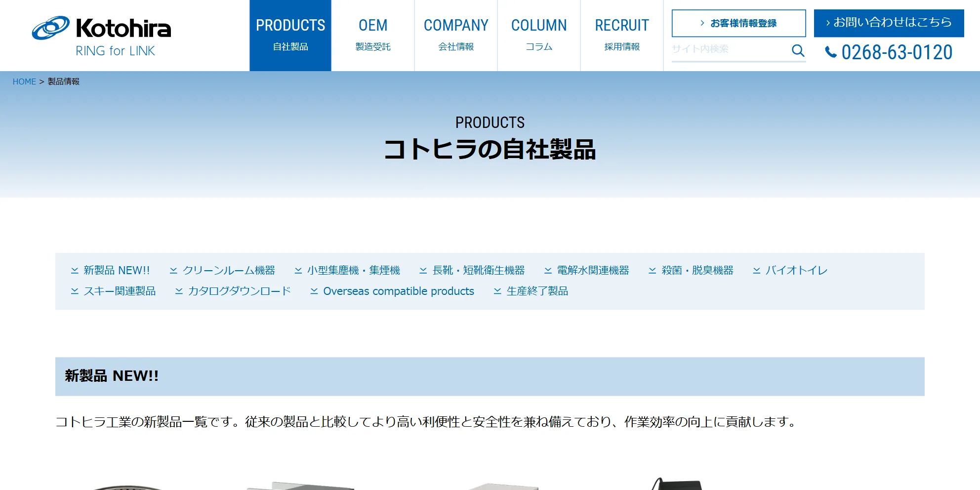
Task: Jump to スキー関連製品 section
Action: tap(120, 291)
